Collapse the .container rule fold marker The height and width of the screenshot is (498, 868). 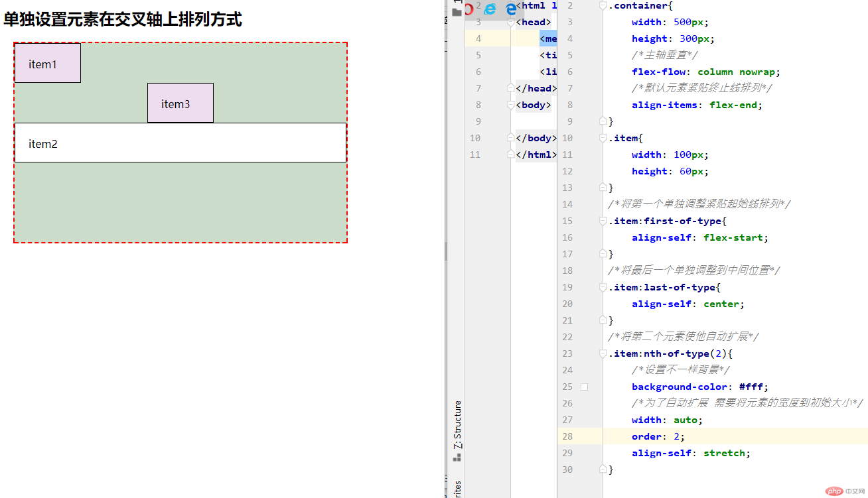(603, 5)
